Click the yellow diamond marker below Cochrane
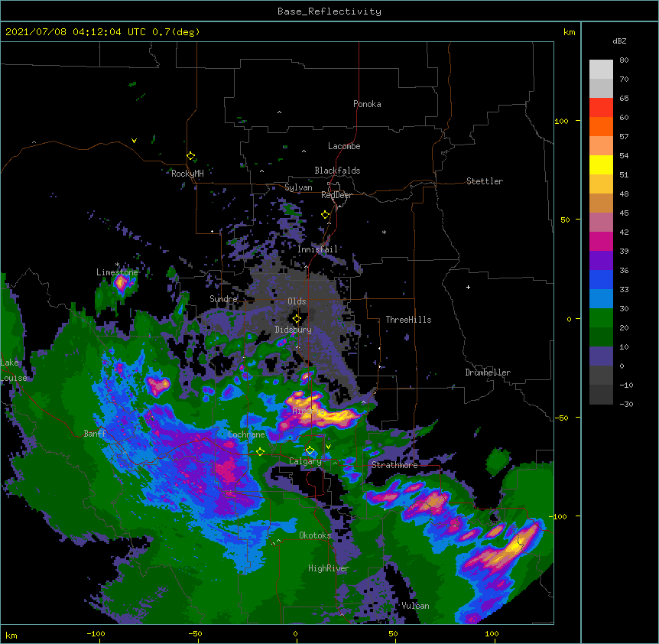659x644 pixels. click(x=260, y=451)
